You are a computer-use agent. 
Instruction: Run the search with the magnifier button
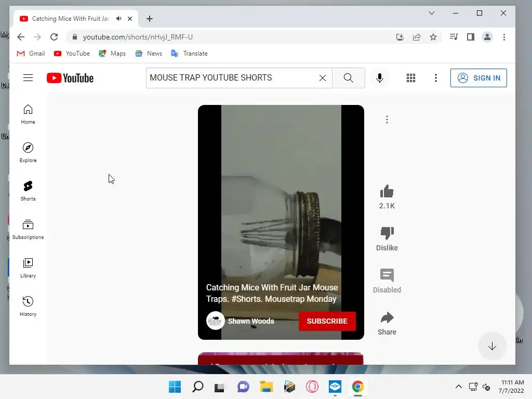[349, 78]
